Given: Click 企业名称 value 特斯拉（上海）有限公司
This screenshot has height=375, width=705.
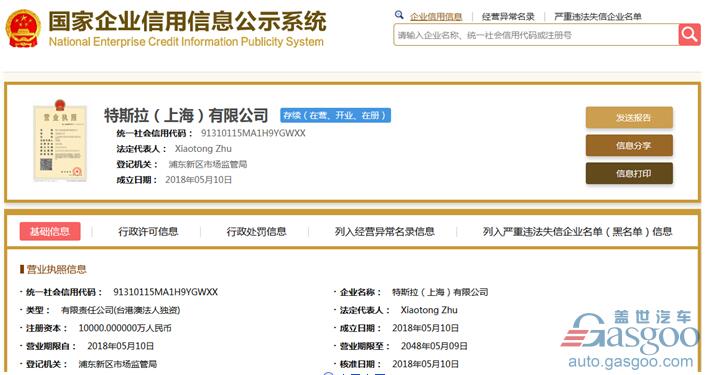Looking at the screenshot, I should tap(440, 292).
